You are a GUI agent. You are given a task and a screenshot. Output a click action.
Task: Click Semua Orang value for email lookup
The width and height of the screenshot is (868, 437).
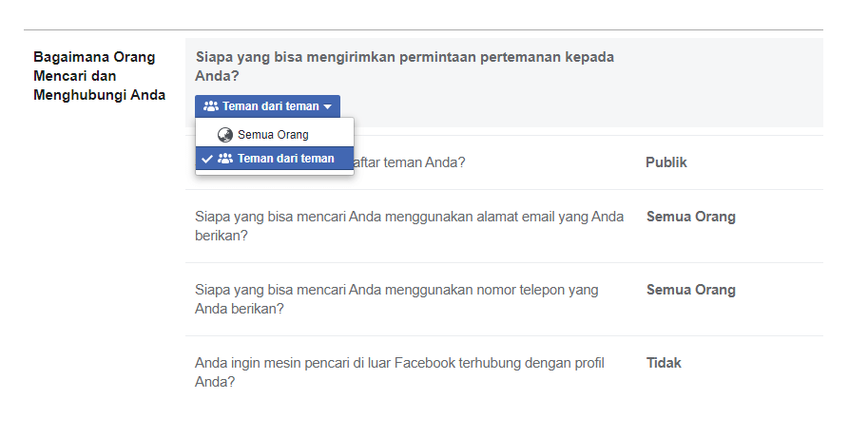[691, 217]
